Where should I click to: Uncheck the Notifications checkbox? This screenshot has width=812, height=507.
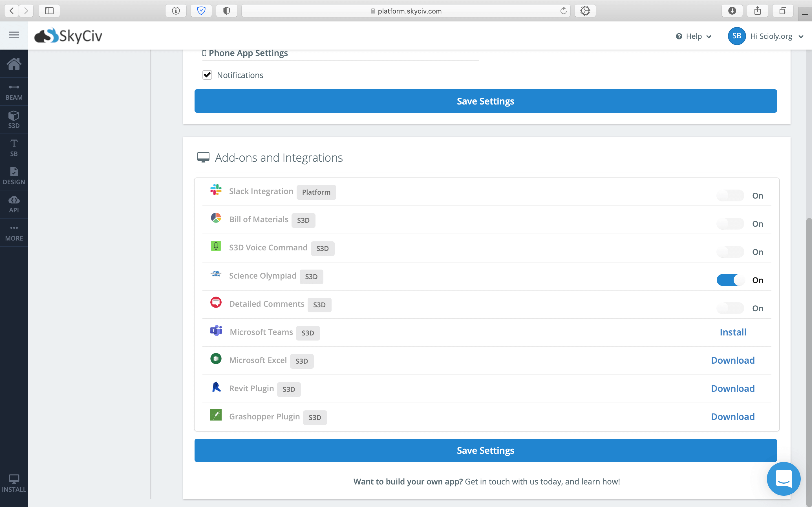pos(207,75)
